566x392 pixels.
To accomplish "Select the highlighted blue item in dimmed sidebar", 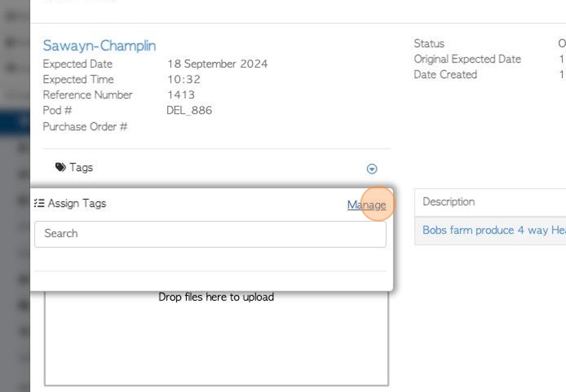I will pos(15,123).
